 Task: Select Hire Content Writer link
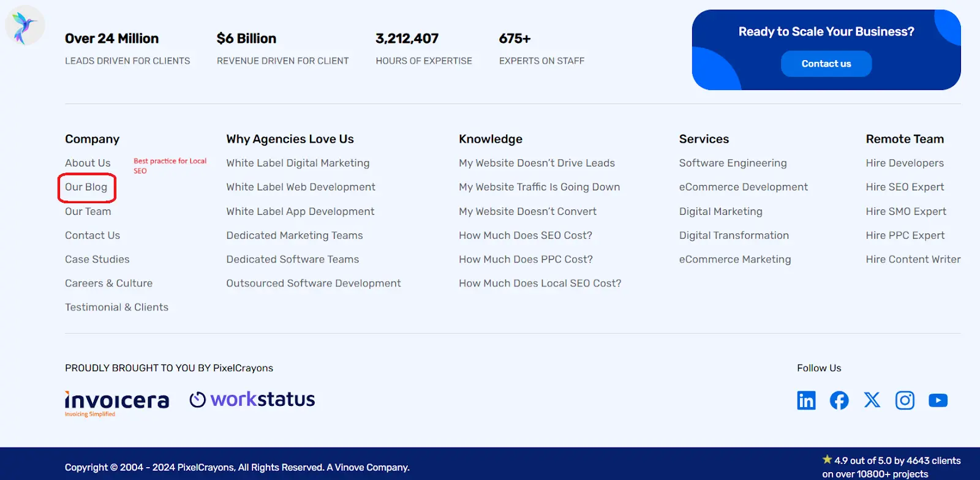[x=913, y=260]
